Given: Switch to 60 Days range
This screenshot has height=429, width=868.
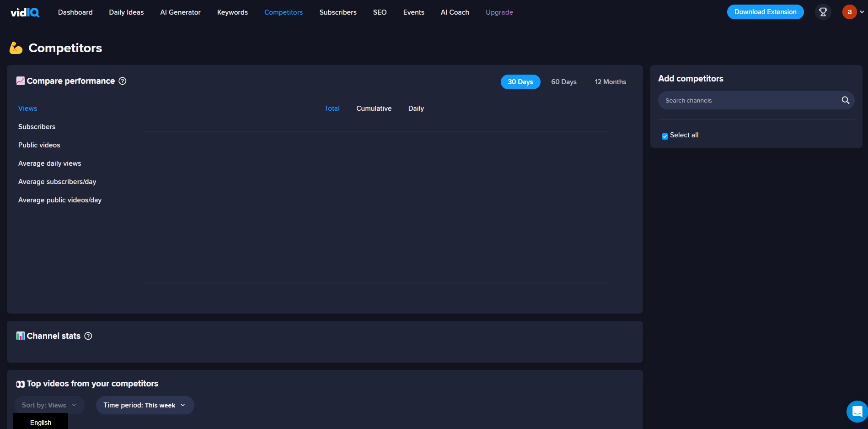Looking at the screenshot, I should [564, 82].
